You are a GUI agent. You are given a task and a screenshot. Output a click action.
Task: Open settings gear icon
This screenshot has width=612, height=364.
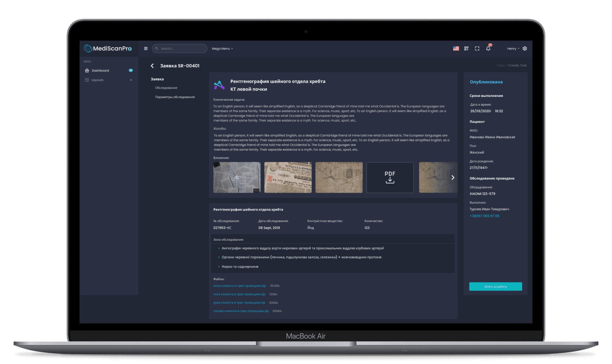pyautogui.click(x=525, y=48)
